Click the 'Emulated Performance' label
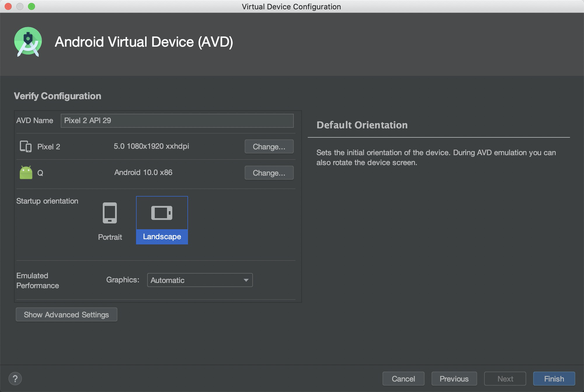The image size is (584, 392). pyautogui.click(x=38, y=280)
